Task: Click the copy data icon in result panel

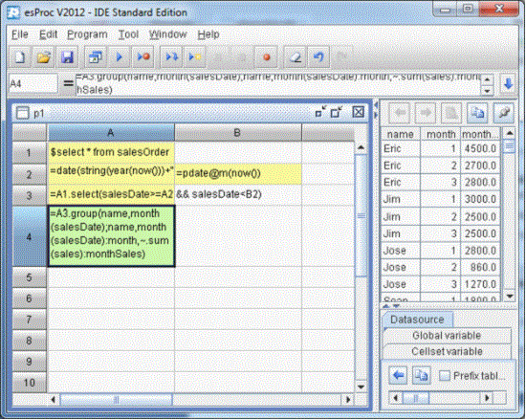Action: point(476,113)
